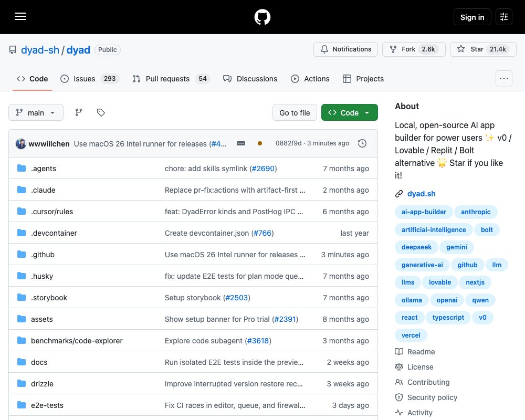Open pull request #2690 link
Image resolution: width=525 pixels, height=420 pixels.
coord(263,169)
